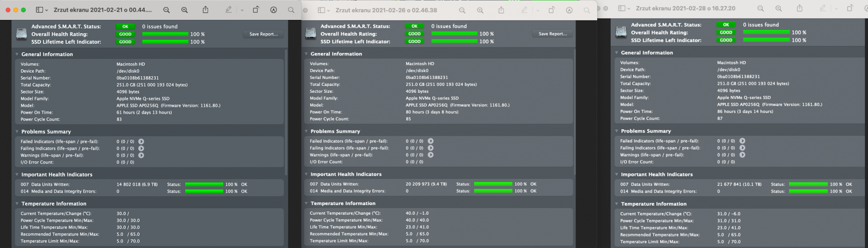The width and height of the screenshot is (868, 248).
Task: Collapse Problems Summary in the 2021-02-28 window
Action: [616, 131]
